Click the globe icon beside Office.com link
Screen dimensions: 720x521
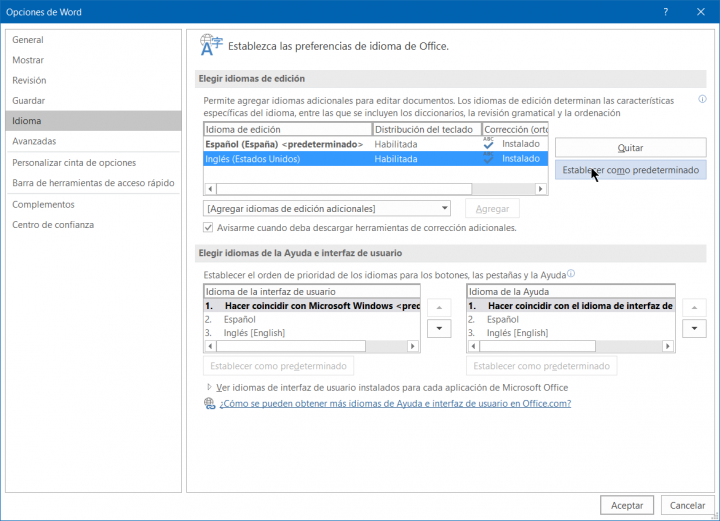click(x=209, y=403)
